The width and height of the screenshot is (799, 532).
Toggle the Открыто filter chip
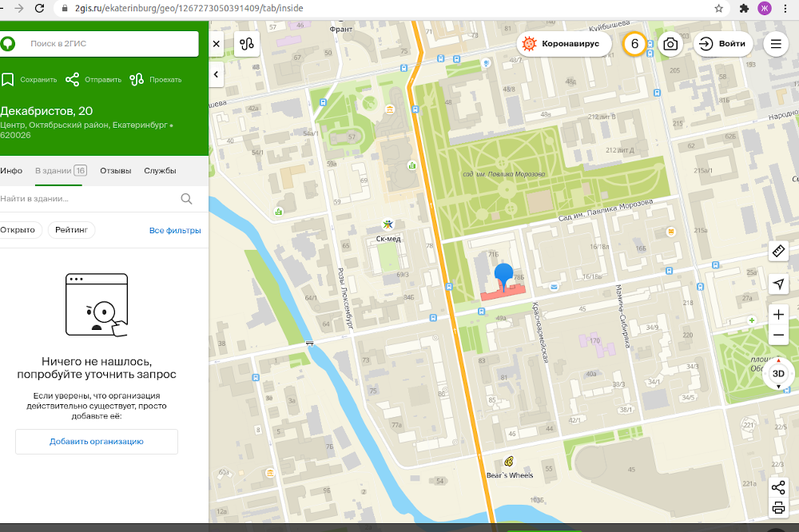(x=18, y=230)
